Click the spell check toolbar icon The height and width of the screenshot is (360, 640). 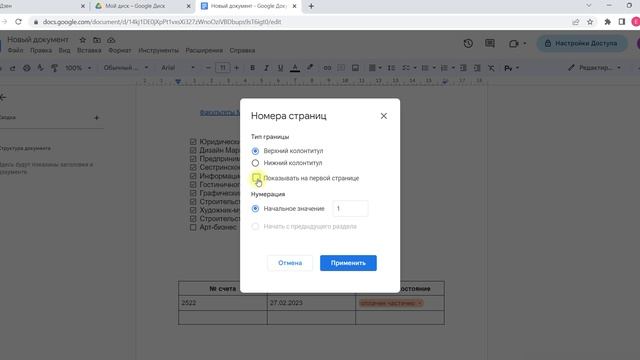click(40, 68)
